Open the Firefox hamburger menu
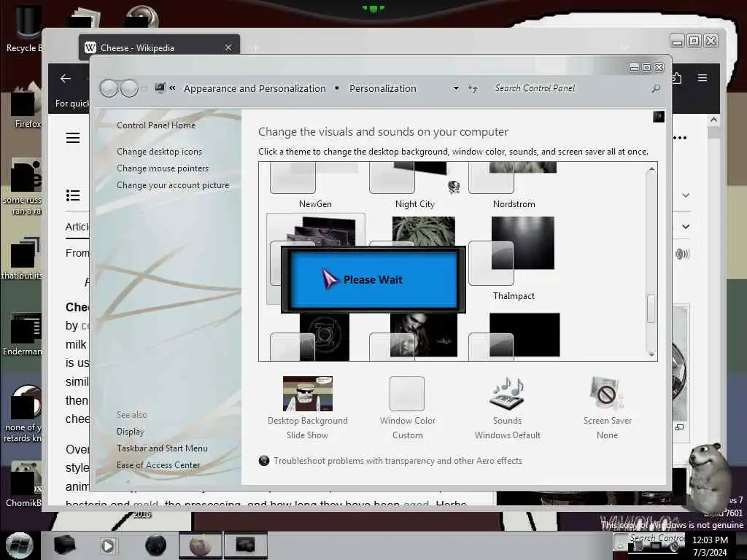 tap(703, 77)
